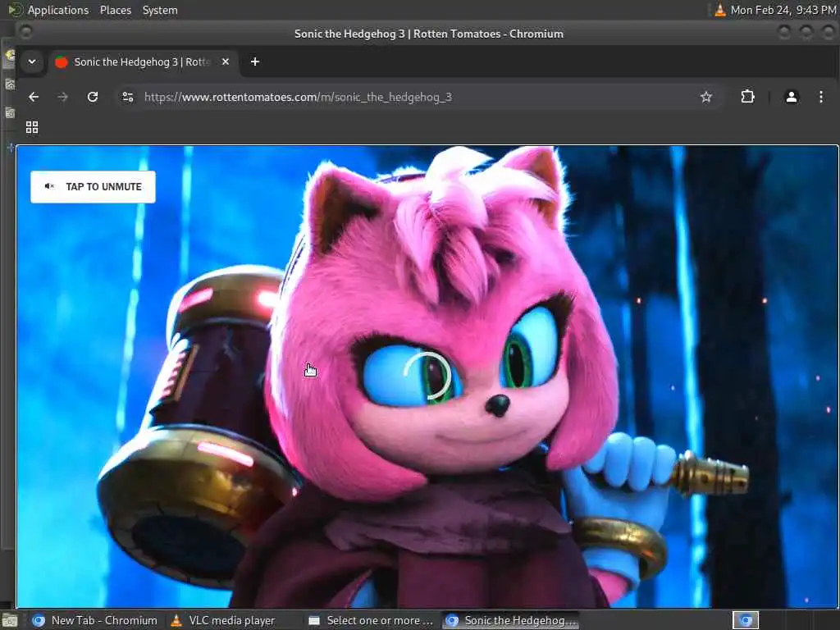Click the browser back arrow
The height and width of the screenshot is (630, 840).
[x=34, y=97]
